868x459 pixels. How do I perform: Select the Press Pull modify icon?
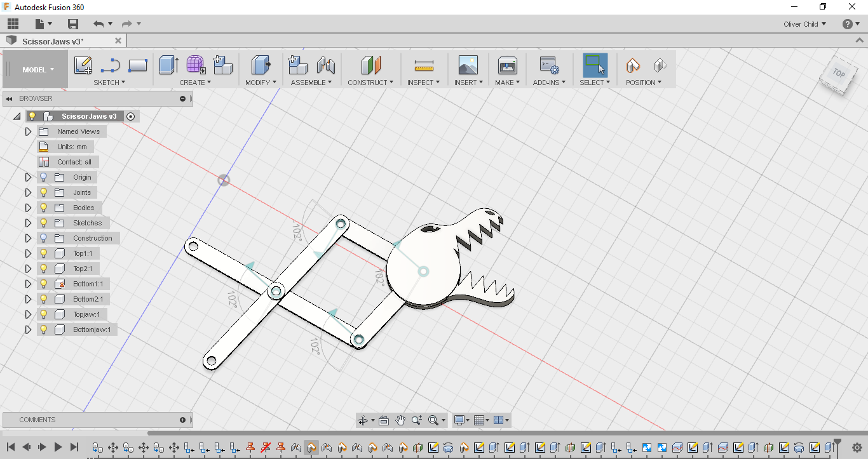coord(261,65)
